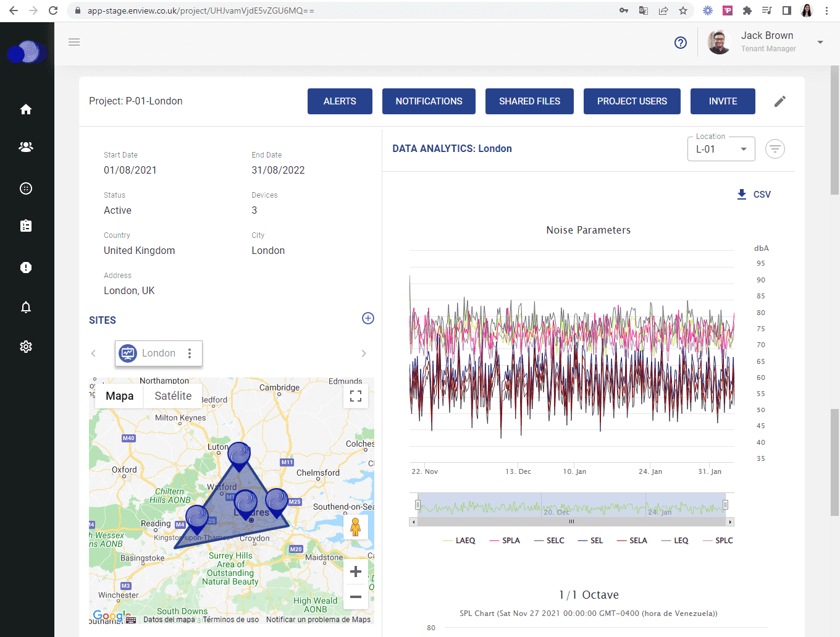Select the London site card

pyautogui.click(x=159, y=353)
